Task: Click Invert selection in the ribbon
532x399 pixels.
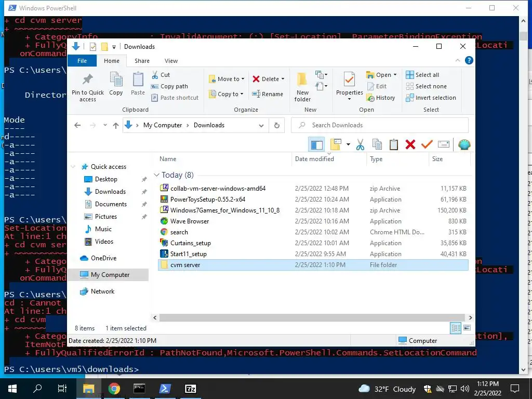Action: pyautogui.click(x=431, y=98)
